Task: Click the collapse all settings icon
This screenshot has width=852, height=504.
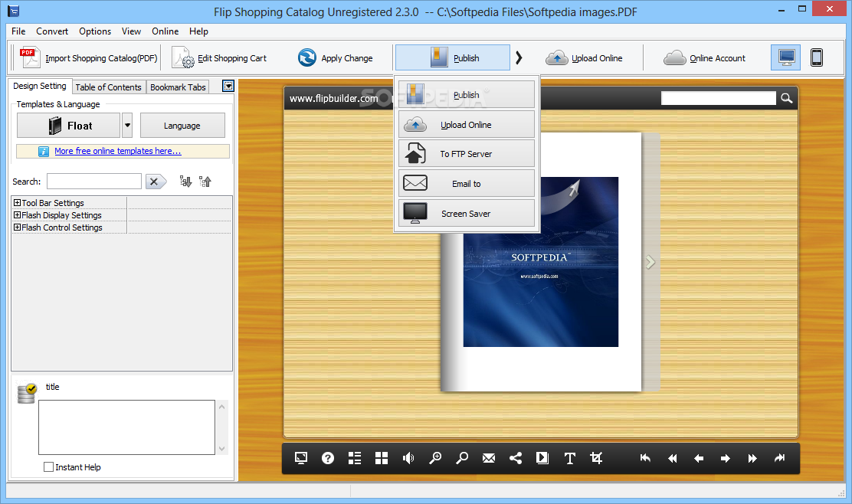Action: pyautogui.click(x=205, y=182)
